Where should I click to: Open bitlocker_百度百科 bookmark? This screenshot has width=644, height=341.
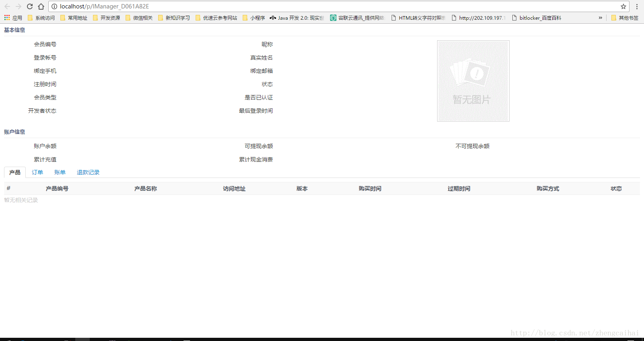537,18
